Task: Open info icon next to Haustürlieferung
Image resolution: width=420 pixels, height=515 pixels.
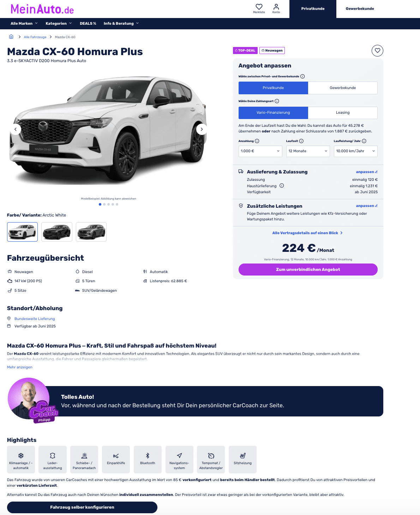Action: 282,186
